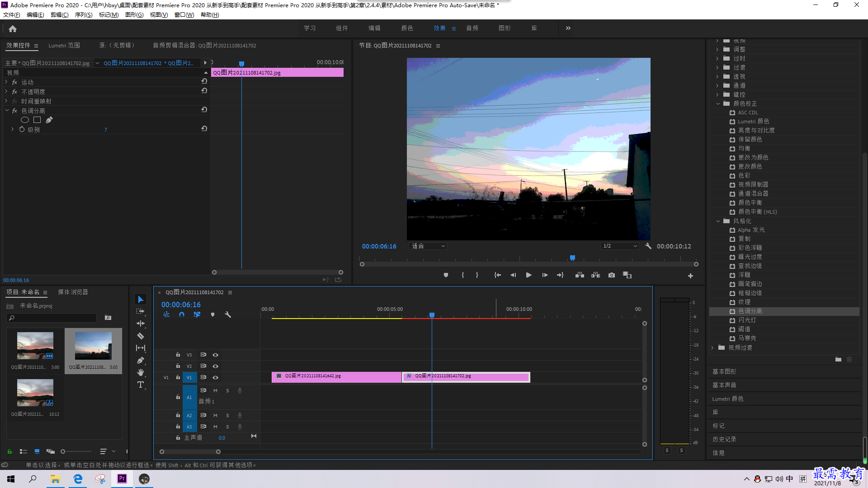This screenshot has height=488, width=868.
Task: Click the Home icon
Action: click(13, 28)
